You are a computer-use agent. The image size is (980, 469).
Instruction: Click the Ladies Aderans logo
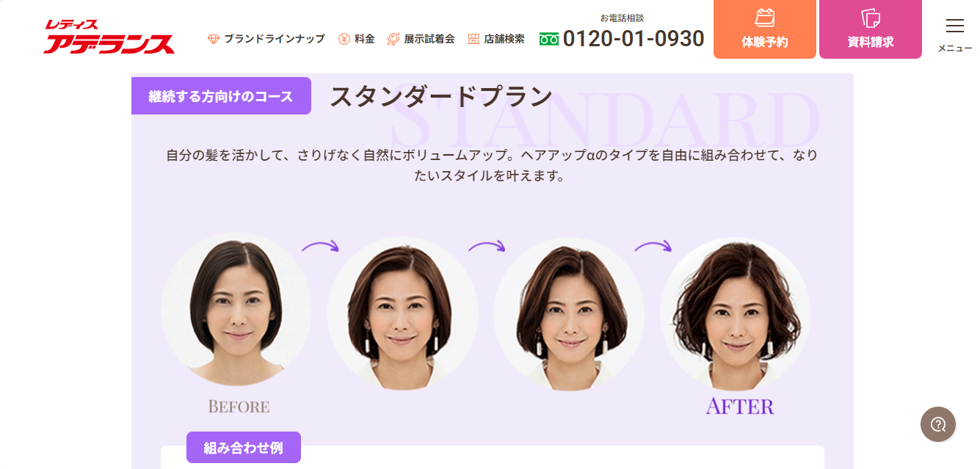[109, 37]
